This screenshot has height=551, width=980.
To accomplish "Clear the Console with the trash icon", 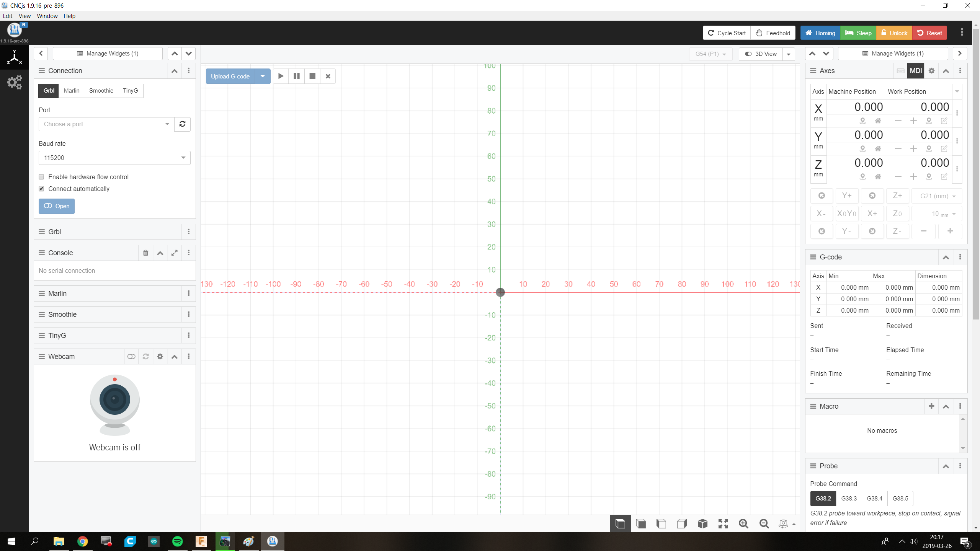I will [x=145, y=253].
